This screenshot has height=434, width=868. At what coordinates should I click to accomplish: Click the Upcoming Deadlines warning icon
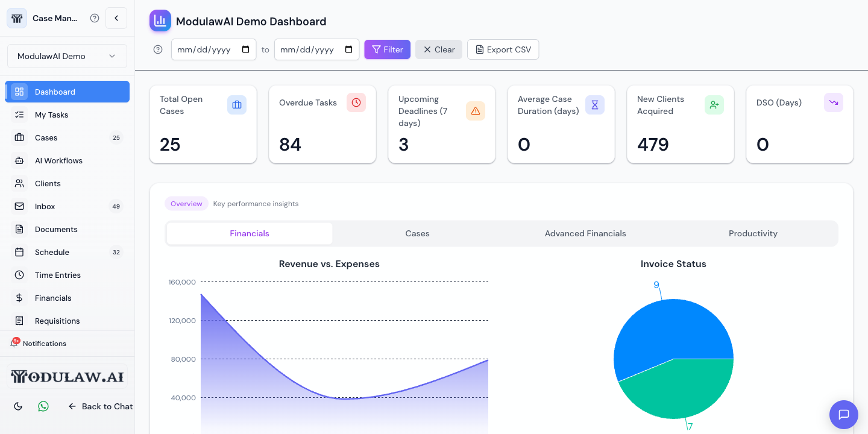(x=476, y=111)
